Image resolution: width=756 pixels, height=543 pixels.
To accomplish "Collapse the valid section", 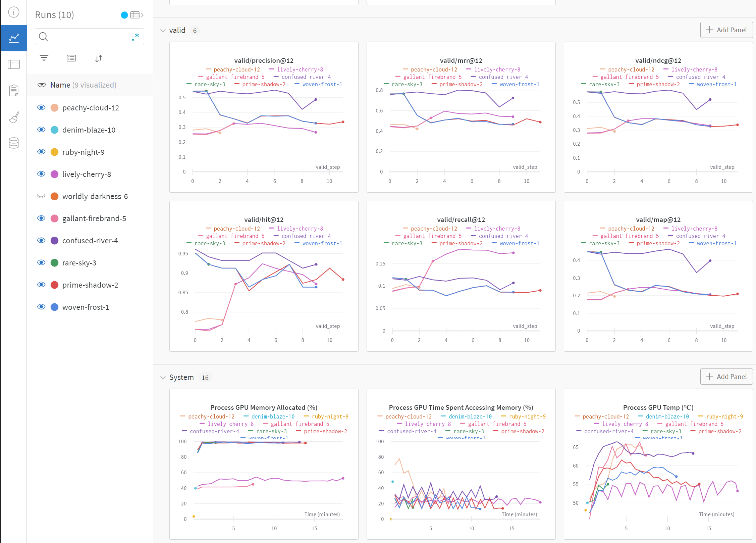I will point(163,31).
